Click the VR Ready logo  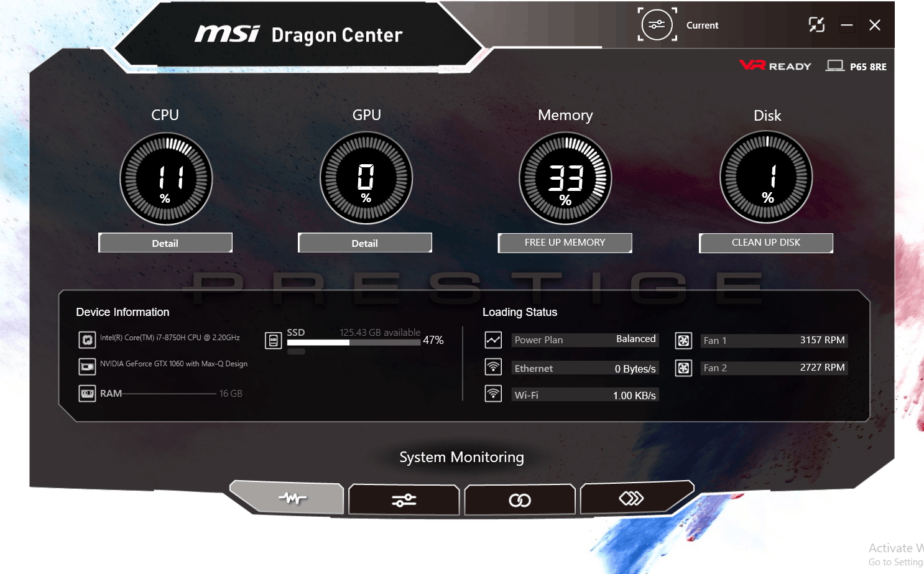point(775,65)
